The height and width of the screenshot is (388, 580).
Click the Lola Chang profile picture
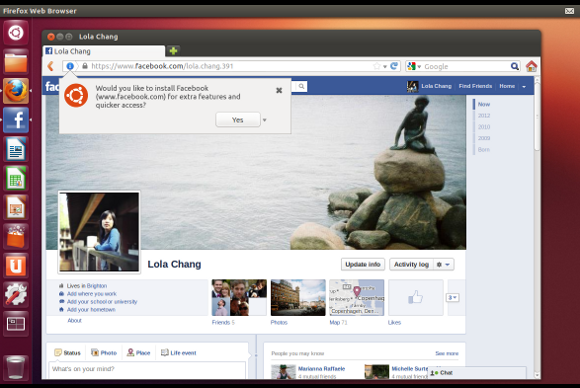point(99,232)
